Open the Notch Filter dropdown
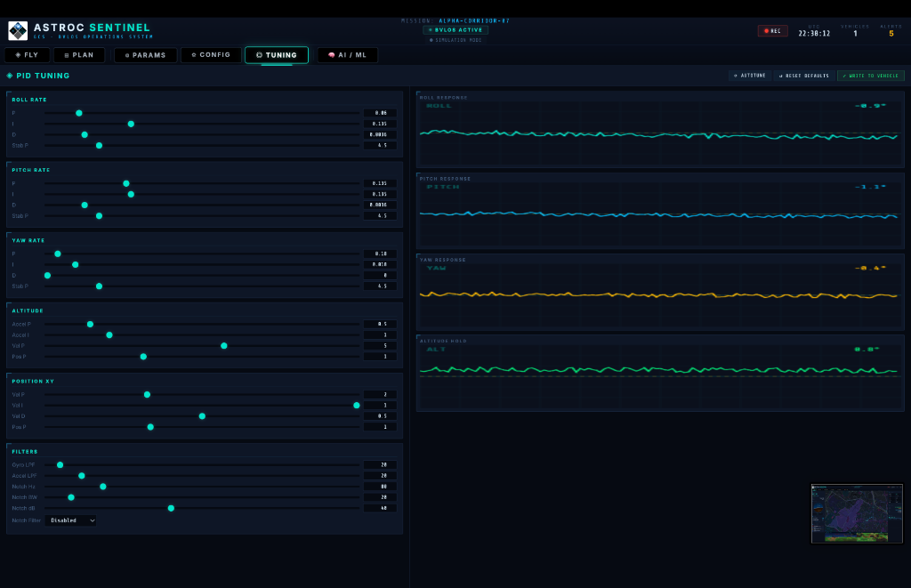911x588 pixels. click(69, 520)
